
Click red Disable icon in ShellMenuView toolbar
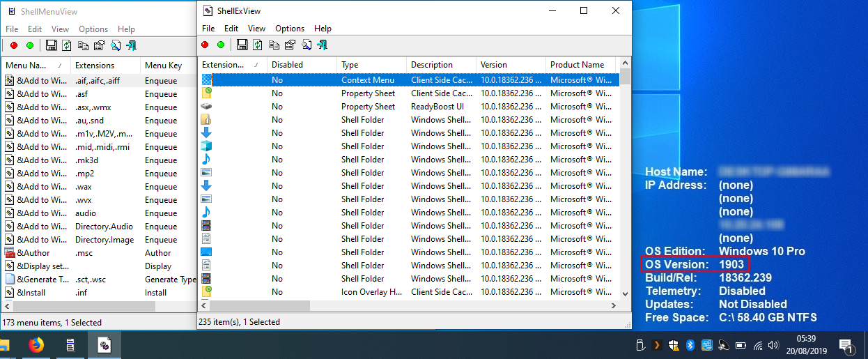pyautogui.click(x=14, y=46)
